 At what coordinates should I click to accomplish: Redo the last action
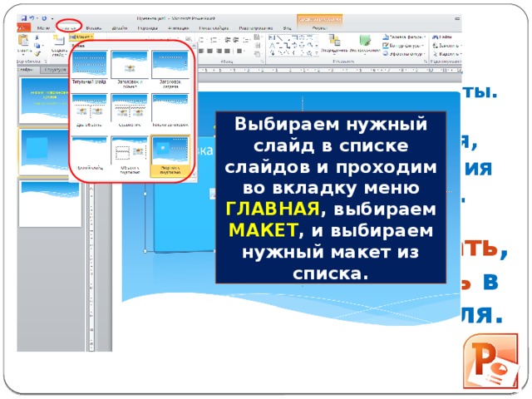pos(44,18)
